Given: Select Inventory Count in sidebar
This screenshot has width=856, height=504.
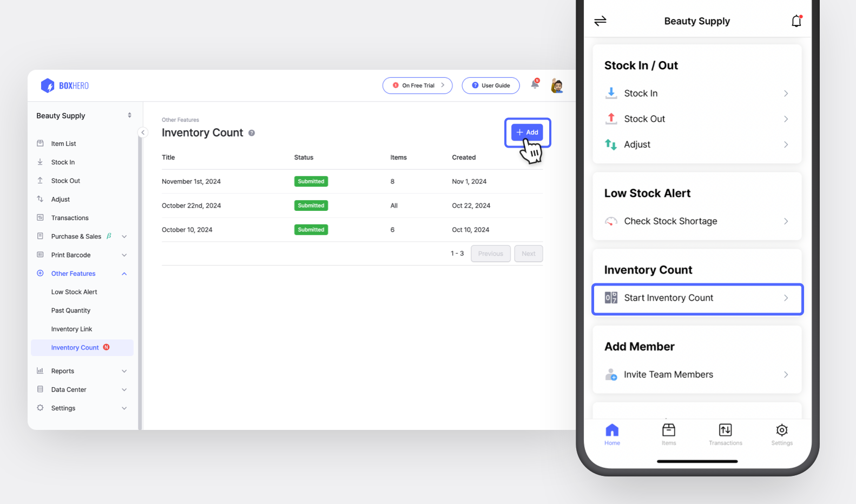Looking at the screenshot, I should [x=82, y=348].
